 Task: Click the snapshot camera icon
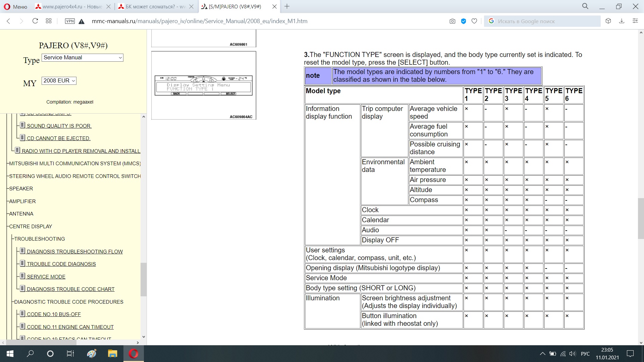click(x=452, y=21)
